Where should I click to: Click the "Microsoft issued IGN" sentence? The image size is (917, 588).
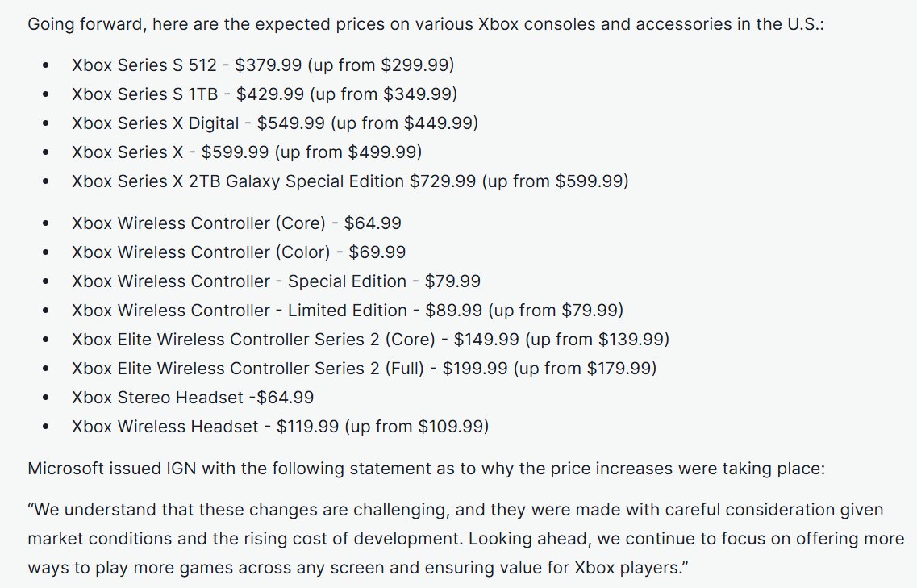coord(426,469)
